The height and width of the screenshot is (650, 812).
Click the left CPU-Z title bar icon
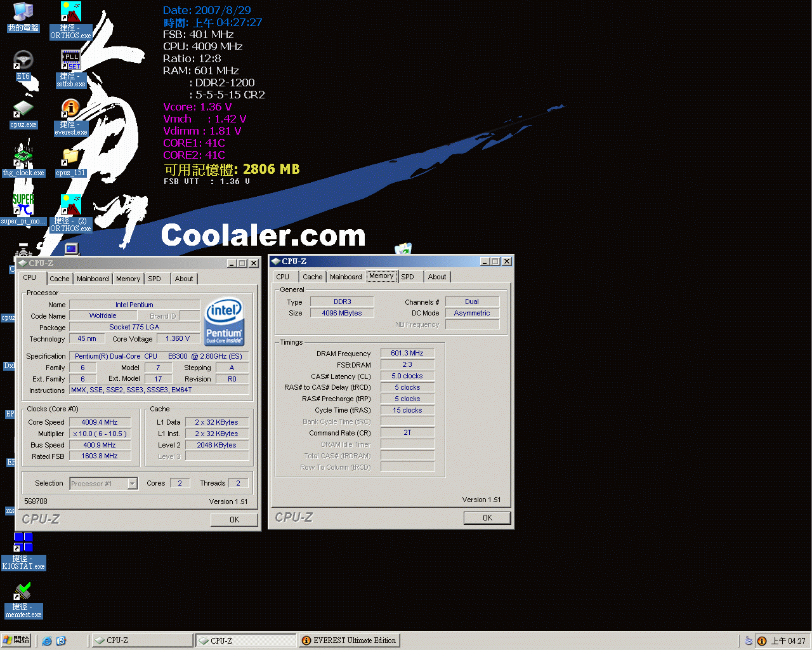23,263
